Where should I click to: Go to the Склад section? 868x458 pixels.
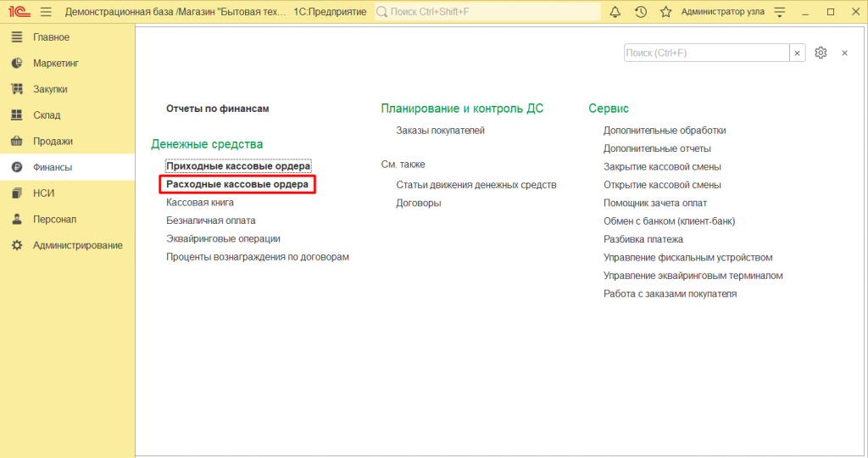pos(47,115)
